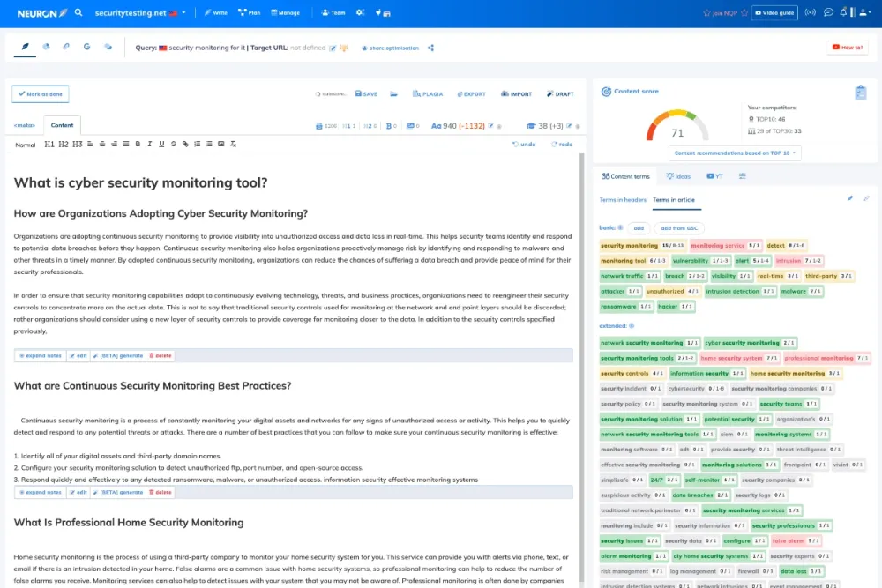The height and width of the screenshot is (588, 882).
Task: Open the terms filter sliders icon
Action: point(743,176)
